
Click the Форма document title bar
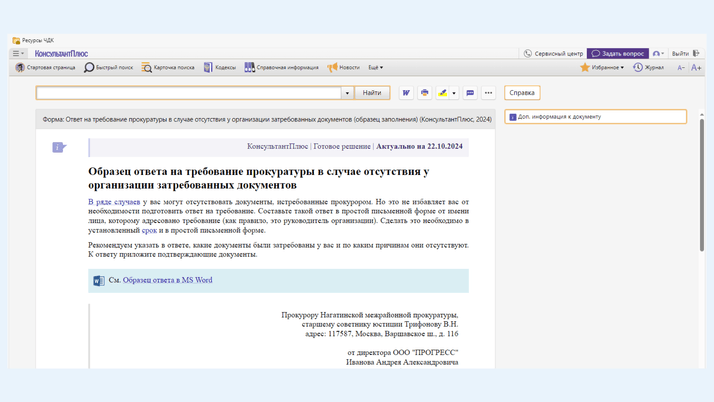coord(267,119)
